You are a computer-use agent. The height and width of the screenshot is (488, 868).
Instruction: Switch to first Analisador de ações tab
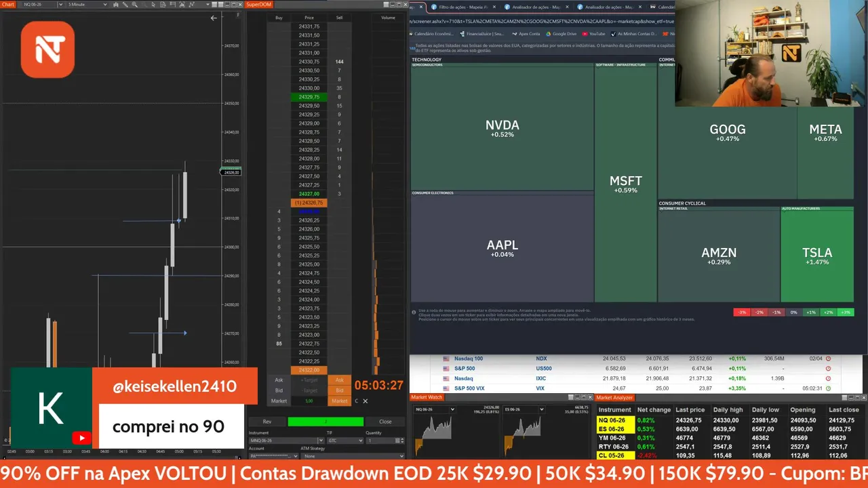point(536,7)
